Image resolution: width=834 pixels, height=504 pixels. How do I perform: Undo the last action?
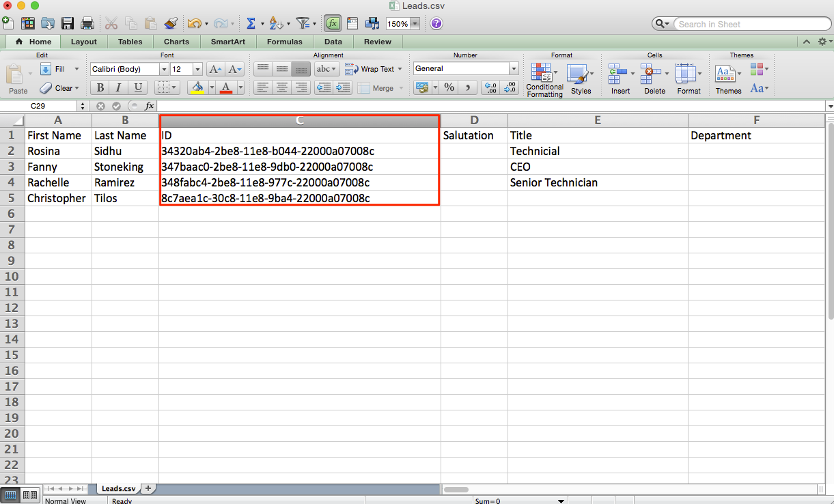pos(194,24)
